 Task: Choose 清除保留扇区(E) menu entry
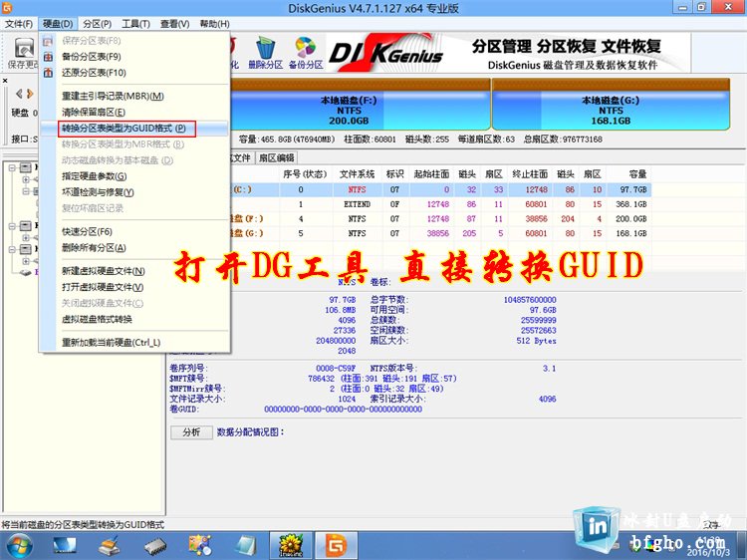point(133,113)
